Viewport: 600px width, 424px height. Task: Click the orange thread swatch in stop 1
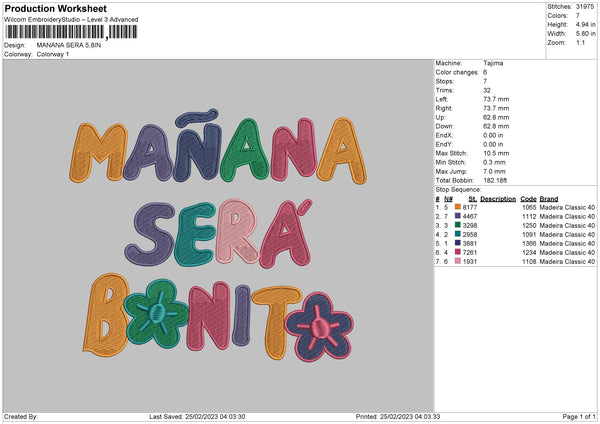click(x=459, y=205)
